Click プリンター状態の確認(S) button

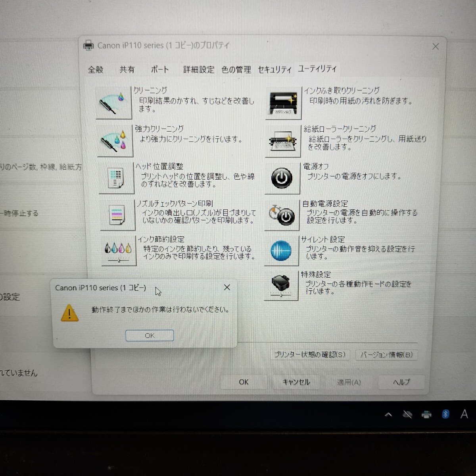309,354
